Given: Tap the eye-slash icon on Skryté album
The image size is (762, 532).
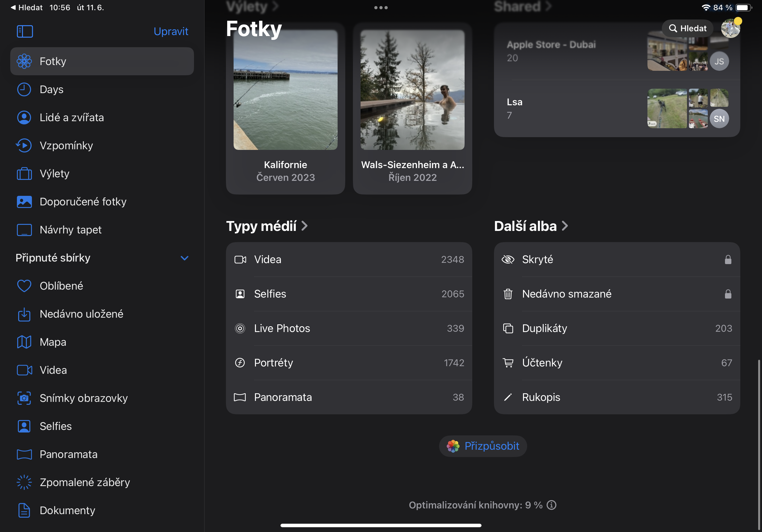Looking at the screenshot, I should pos(508,260).
